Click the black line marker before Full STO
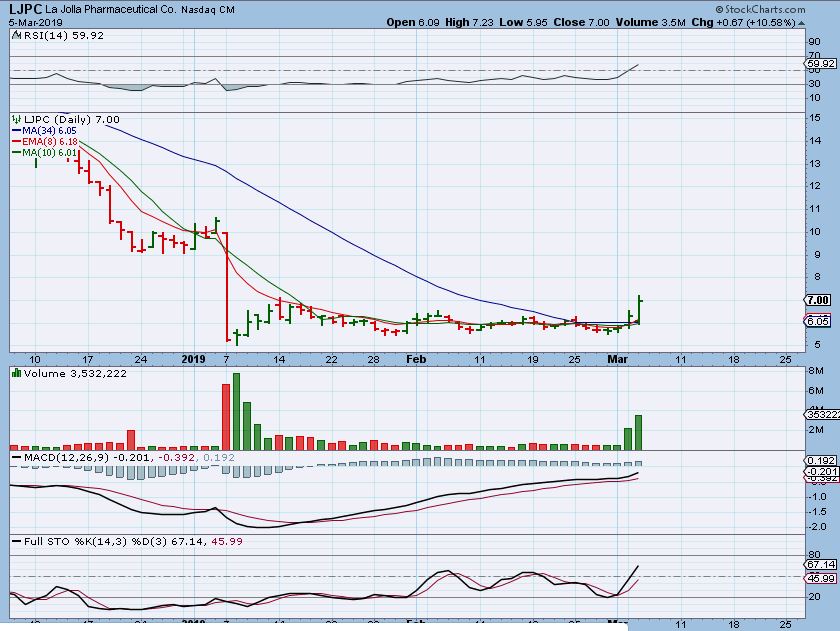The height and width of the screenshot is (631, 840). coord(17,542)
